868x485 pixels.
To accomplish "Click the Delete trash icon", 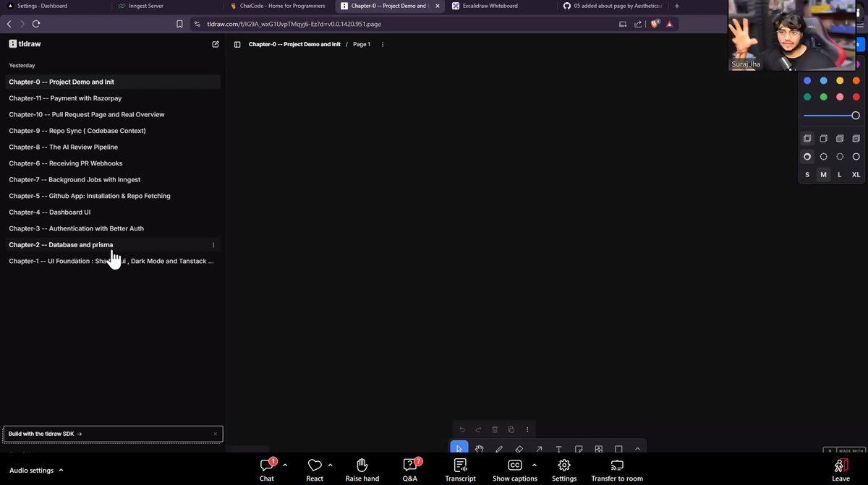I will click(x=495, y=429).
